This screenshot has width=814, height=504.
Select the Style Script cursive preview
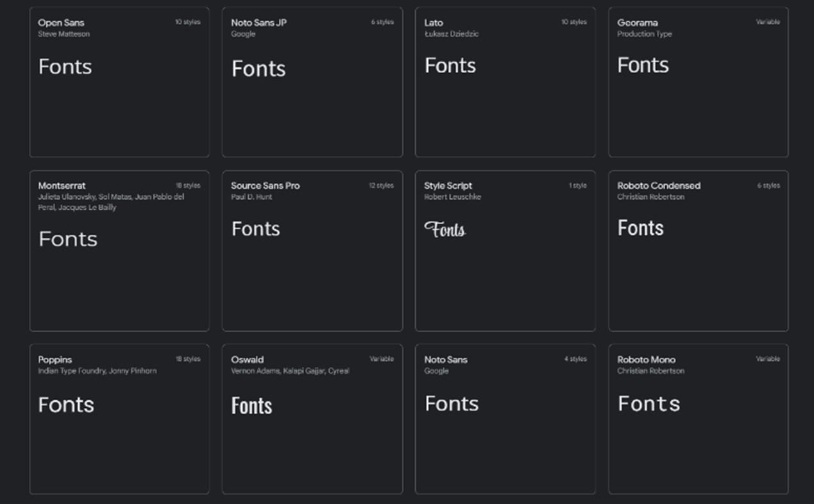point(445,229)
